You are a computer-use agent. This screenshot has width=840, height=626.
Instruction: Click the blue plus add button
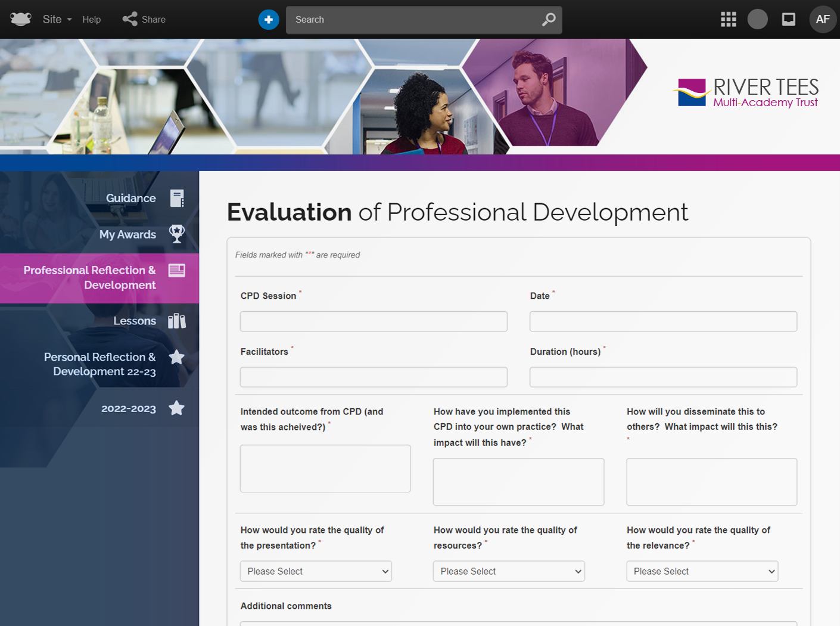269,20
